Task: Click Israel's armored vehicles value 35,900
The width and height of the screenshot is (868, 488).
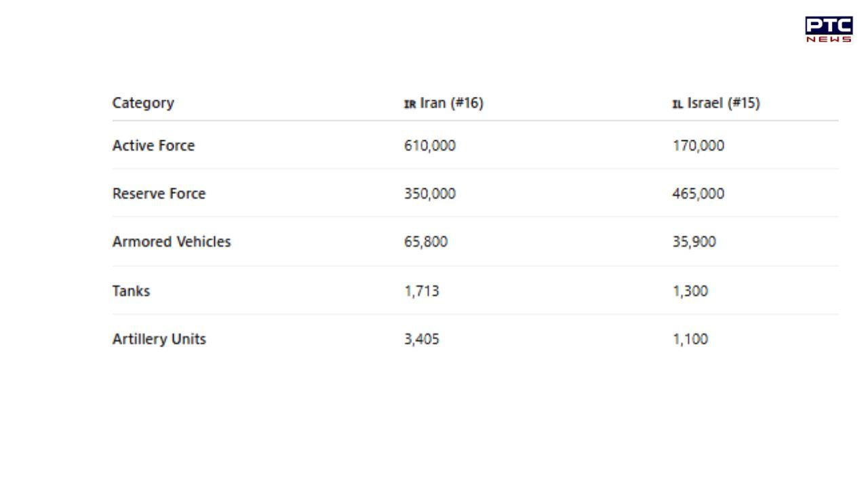Action: [694, 242]
